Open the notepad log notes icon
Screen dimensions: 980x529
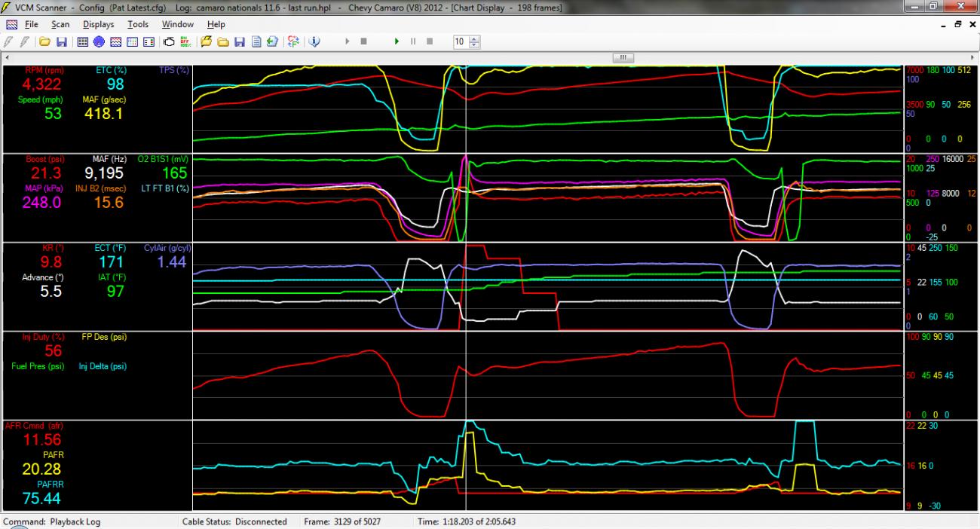[x=256, y=41]
